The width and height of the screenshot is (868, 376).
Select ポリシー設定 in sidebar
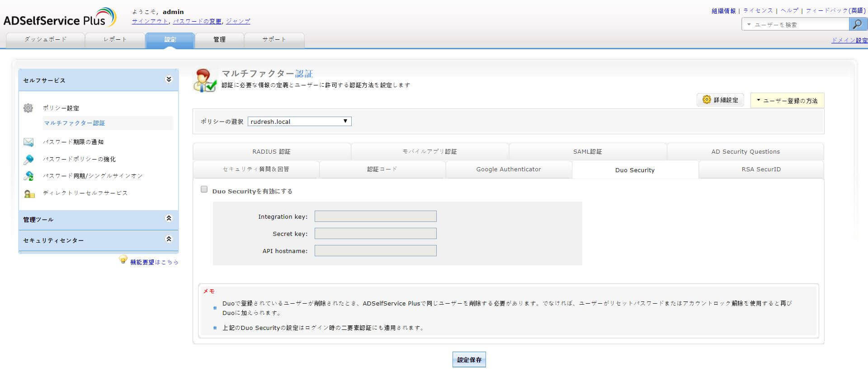tap(61, 108)
